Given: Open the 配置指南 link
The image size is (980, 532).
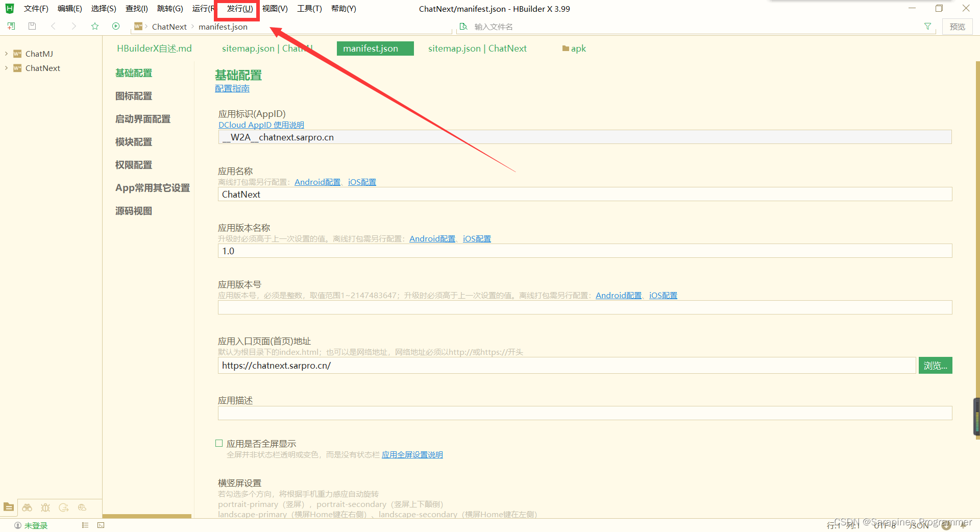Looking at the screenshot, I should point(232,88).
